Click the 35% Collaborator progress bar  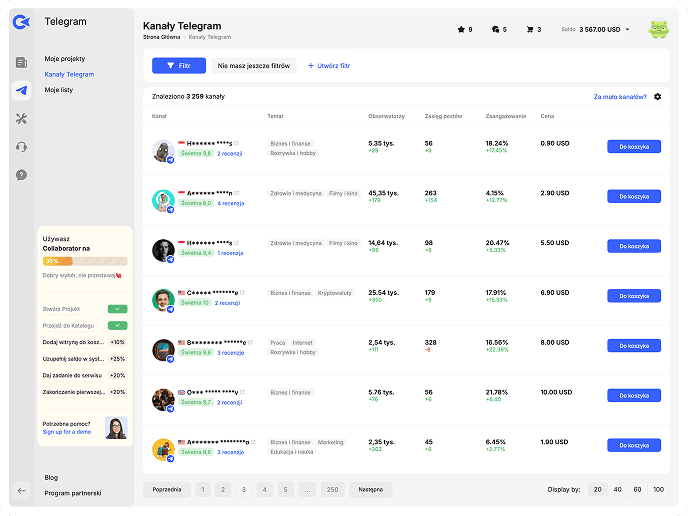[x=71, y=261]
